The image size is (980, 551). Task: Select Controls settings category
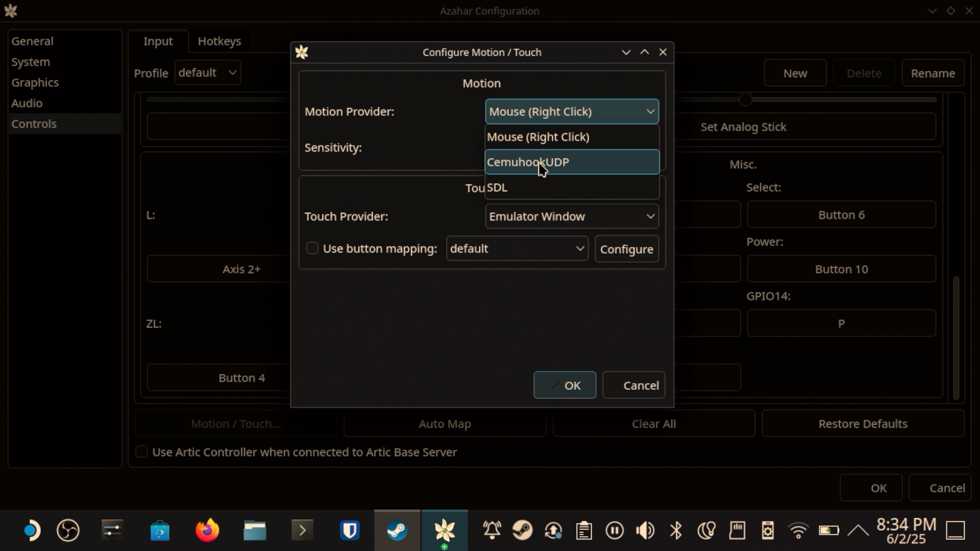pyautogui.click(x=64, y=123)
